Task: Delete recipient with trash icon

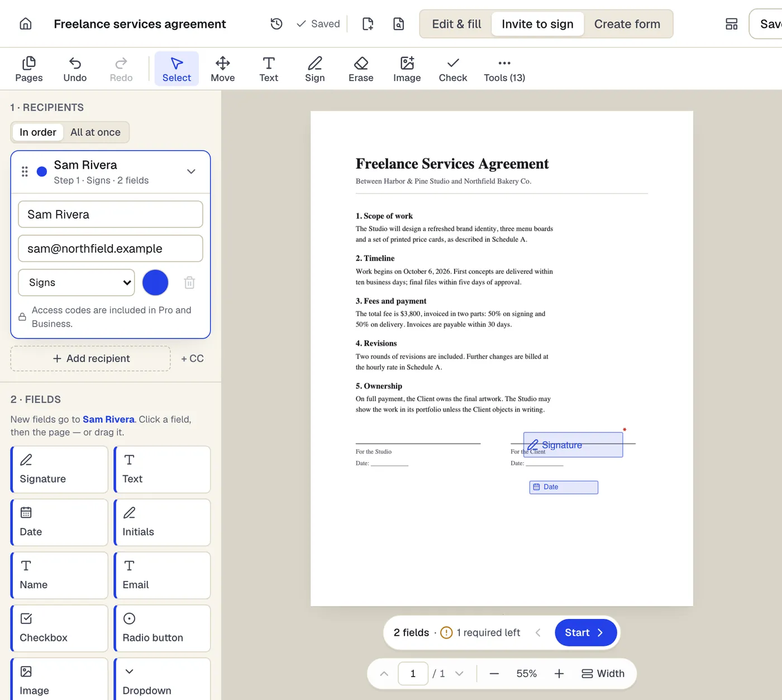Action: point(189,283)
